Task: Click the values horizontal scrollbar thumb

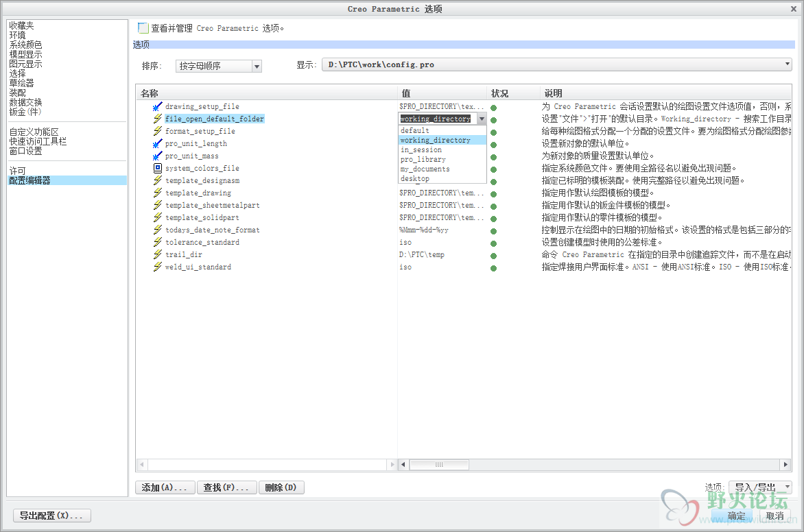Action: pos(440,465)
